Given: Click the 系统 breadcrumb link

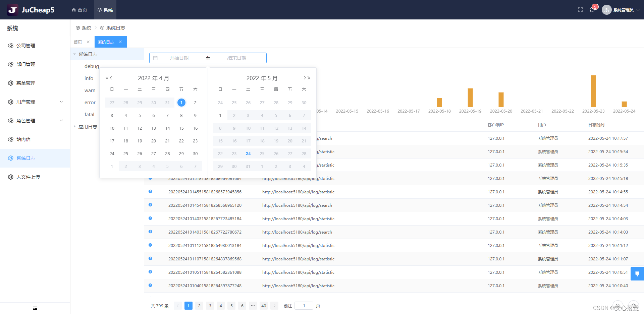Looking at the screenshot, I should [x=84, y=28].
